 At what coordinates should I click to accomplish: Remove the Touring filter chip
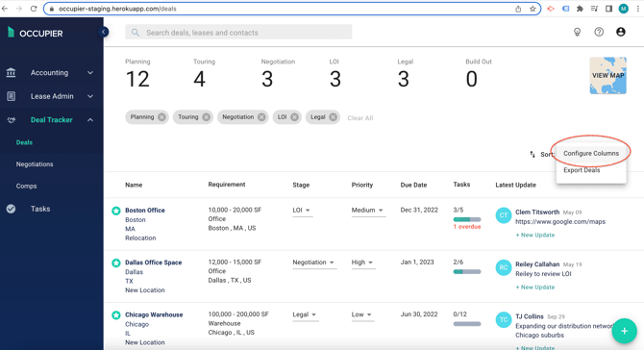(x=207, y=117)
